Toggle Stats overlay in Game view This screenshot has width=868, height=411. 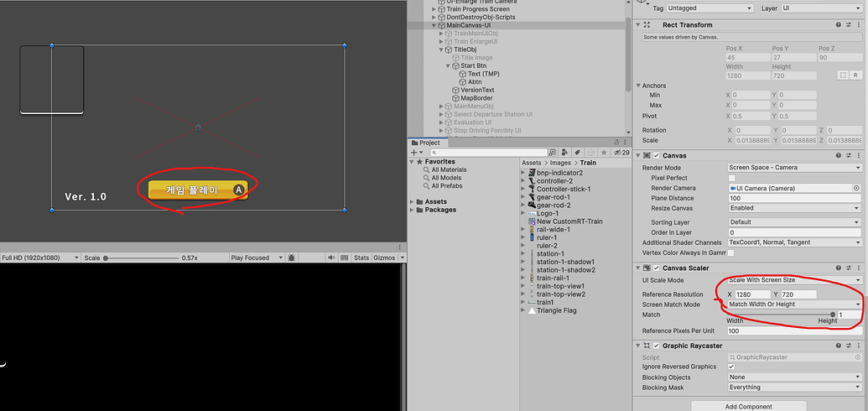tap(361, 258)
